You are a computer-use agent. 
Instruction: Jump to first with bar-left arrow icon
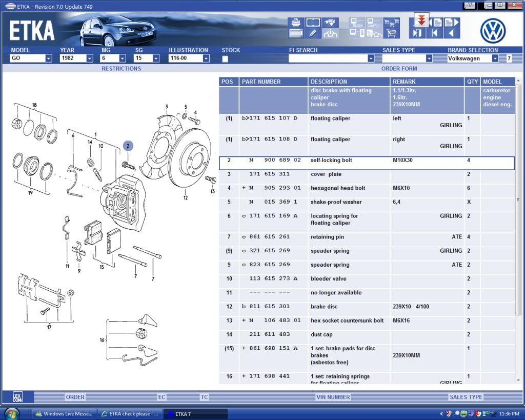tap(435, 33)
